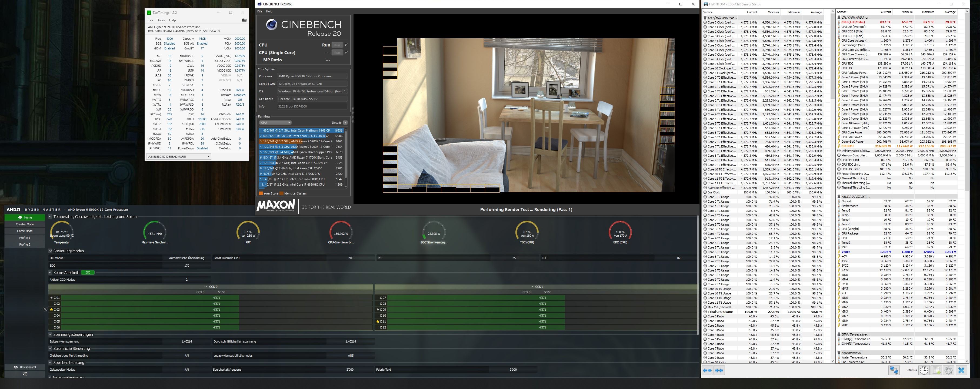This screenshot has height=389, width=980.
Task: Open Cinebench Help menu
Action: [x=269, y=11]
